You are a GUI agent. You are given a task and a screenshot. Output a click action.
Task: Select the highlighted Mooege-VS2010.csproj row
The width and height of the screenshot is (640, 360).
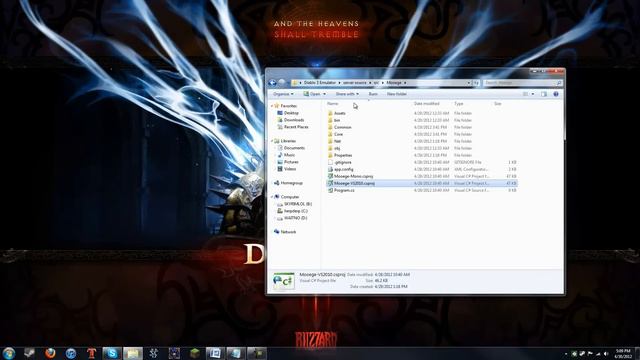421,183
